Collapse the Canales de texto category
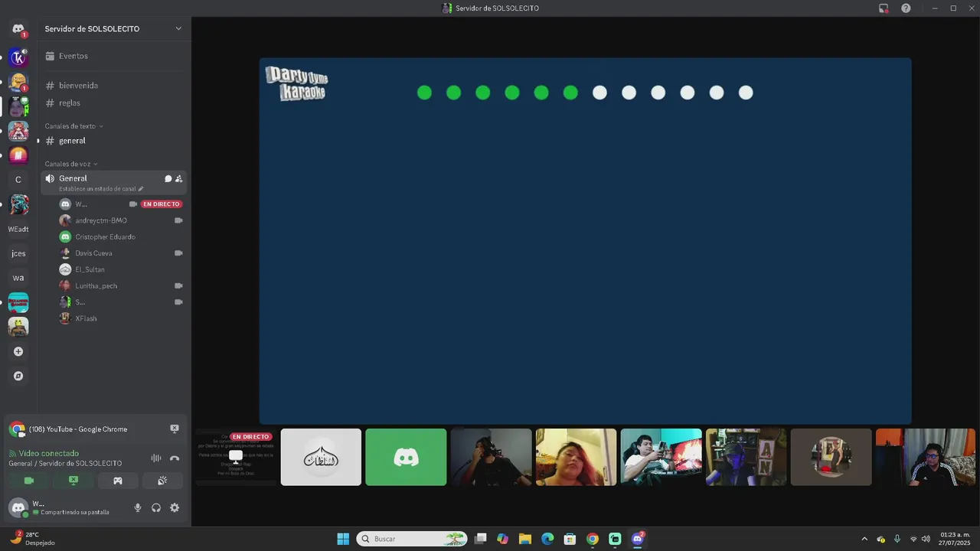980x551 pixels. pyautogui.click(x=73, y=126)
